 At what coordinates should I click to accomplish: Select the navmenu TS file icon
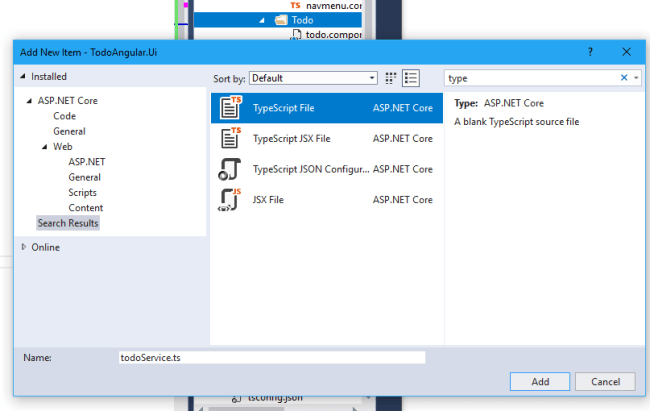click(295, 5)
